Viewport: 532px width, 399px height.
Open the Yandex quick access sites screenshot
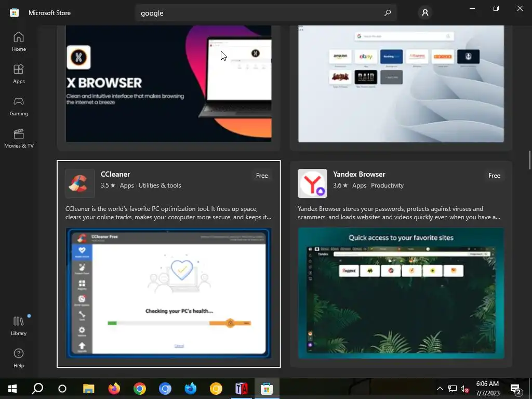(401, 293)
